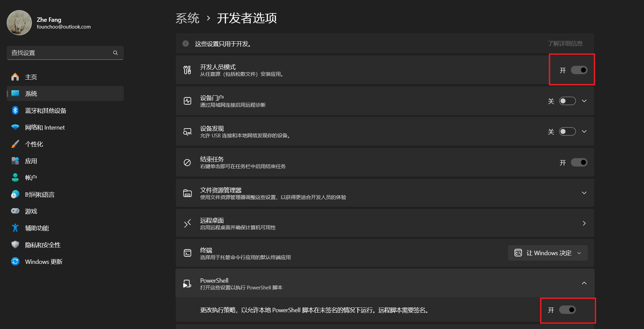644x329 pixels.
Task: Click the Windows 更新 sync icon
Action: point(15,262)
